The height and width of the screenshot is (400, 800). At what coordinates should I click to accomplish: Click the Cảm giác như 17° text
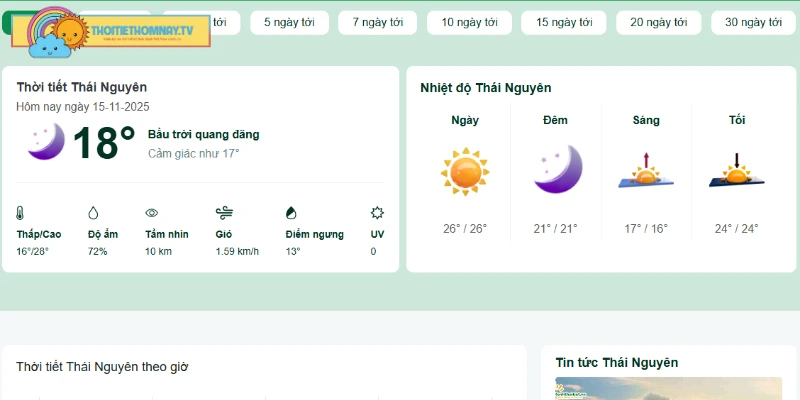coord(193,154)
